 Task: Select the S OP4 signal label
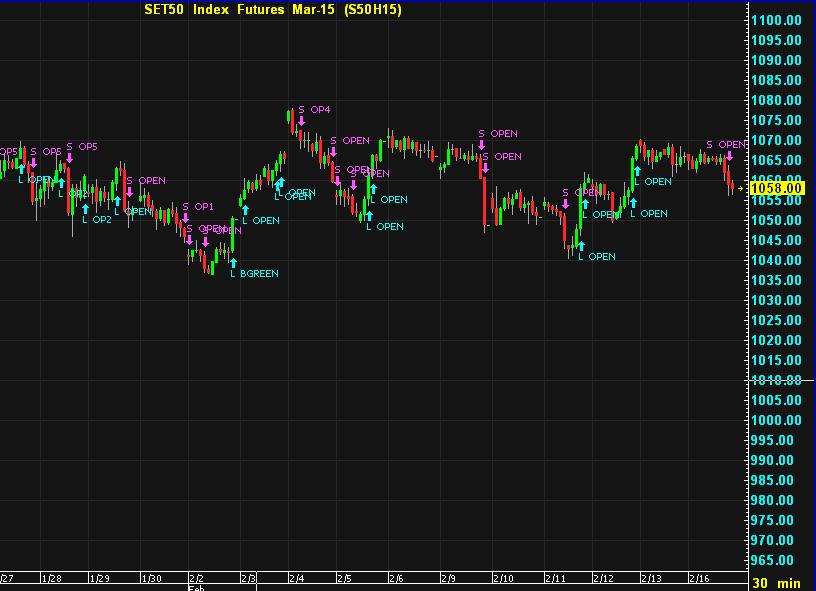(314, 109)
